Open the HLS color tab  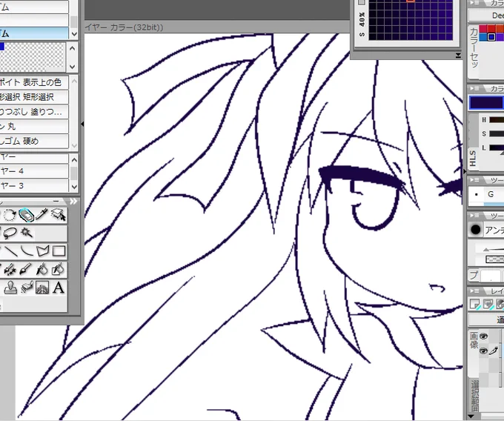[x=473, y=158]
